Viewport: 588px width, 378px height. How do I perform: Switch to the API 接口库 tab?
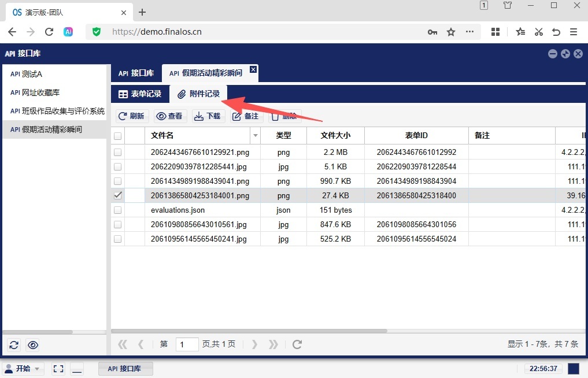click(x=136, y=73)
